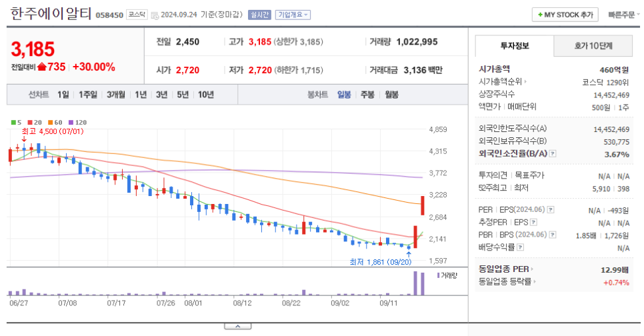Click the 외국인보유주식수 530,775 value
This screenshot has height=336, width=644.
[x=617, y=142]
